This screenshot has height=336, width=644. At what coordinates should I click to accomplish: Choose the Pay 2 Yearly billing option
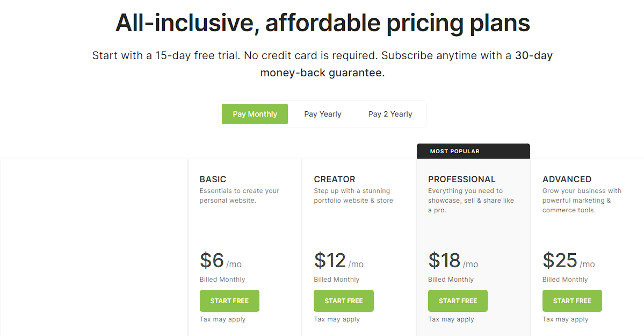pyautogui.click(x=390, y=114)
